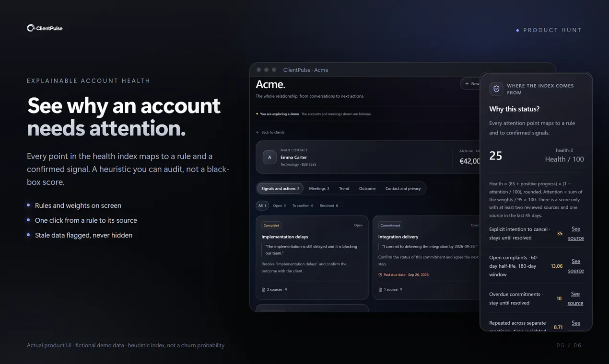
Task: Click the clock icon next to Past due date
Action: 380,275
